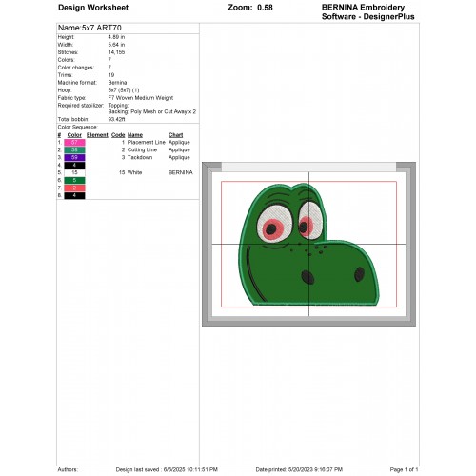This screenshot has height=476, width=476.
Task: Click the Total bobbin value "93.42ft"
Action: [116, 120]
